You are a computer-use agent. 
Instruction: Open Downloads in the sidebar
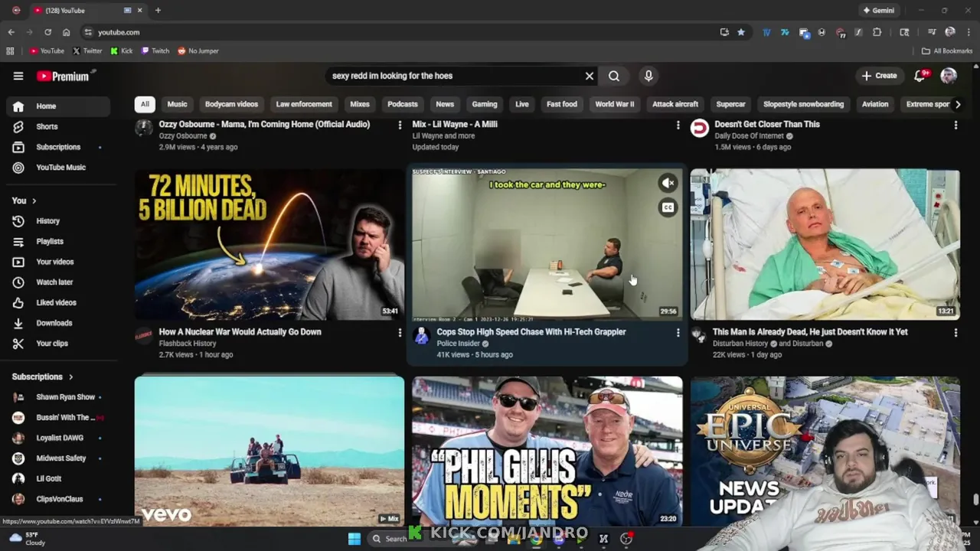pyautogui.click(x=58, y=323)
